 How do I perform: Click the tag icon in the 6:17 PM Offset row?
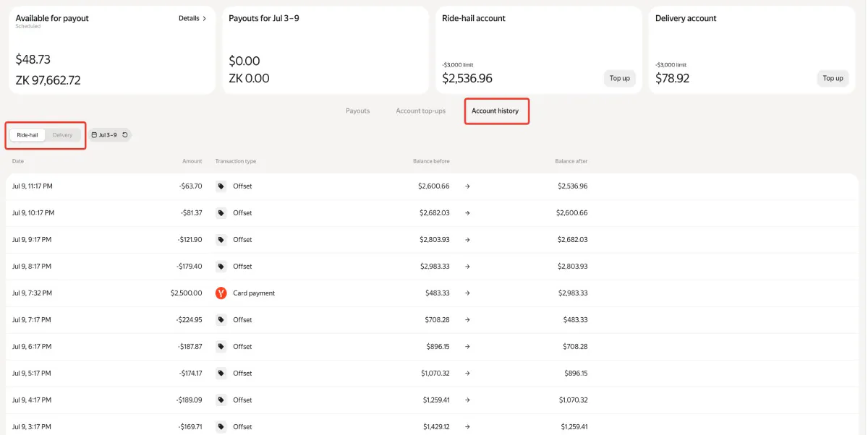(x=221, y=347)
